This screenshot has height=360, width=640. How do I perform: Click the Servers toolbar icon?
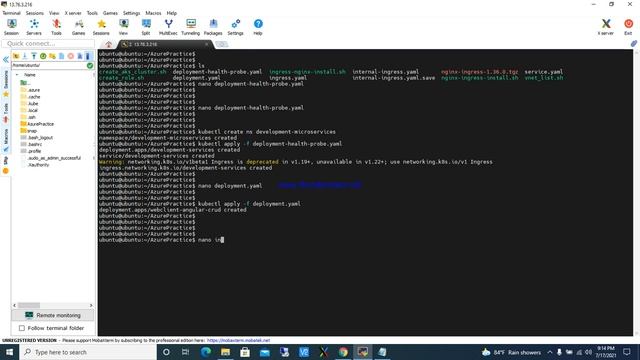coord(34,27)
